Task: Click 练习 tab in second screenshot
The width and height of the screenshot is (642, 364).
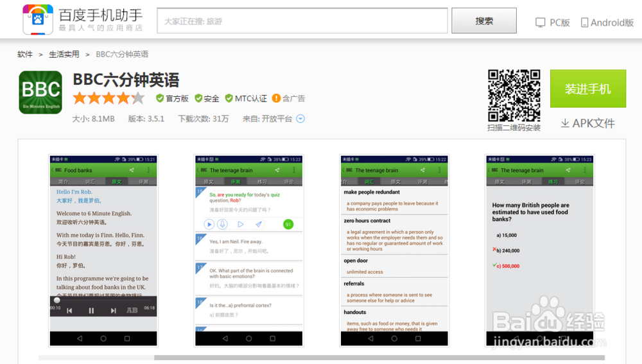Action: (x=262, y=182)
